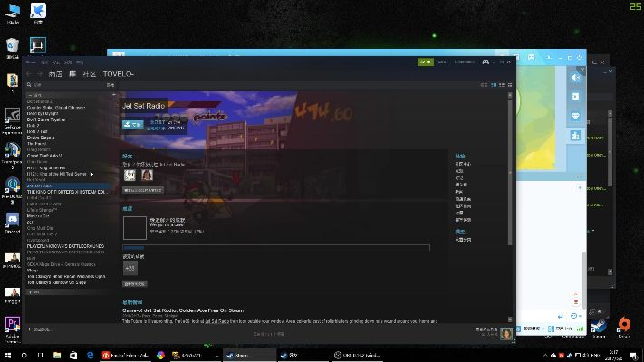Open Microsoft Store from the taskbar
The image size is (644, 362).
(73, 355)
